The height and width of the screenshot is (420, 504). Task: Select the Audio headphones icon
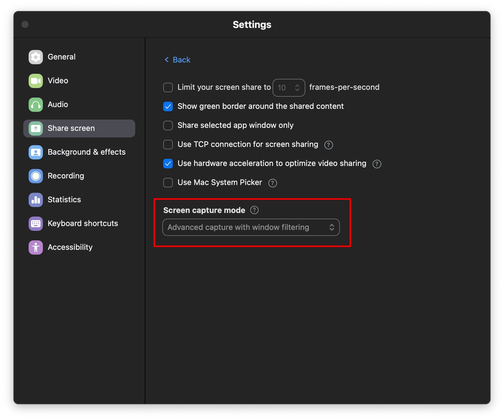(x=35, y=105)
